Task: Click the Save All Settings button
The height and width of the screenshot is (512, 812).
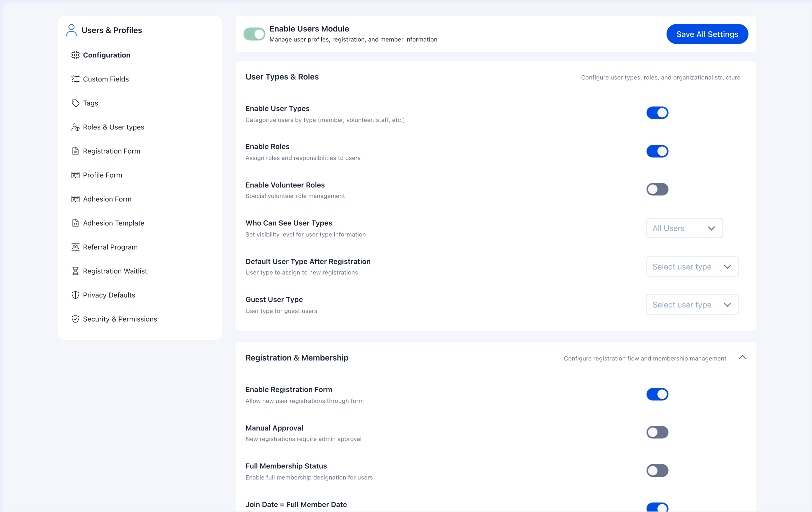Action: click(x=707, y=34)
